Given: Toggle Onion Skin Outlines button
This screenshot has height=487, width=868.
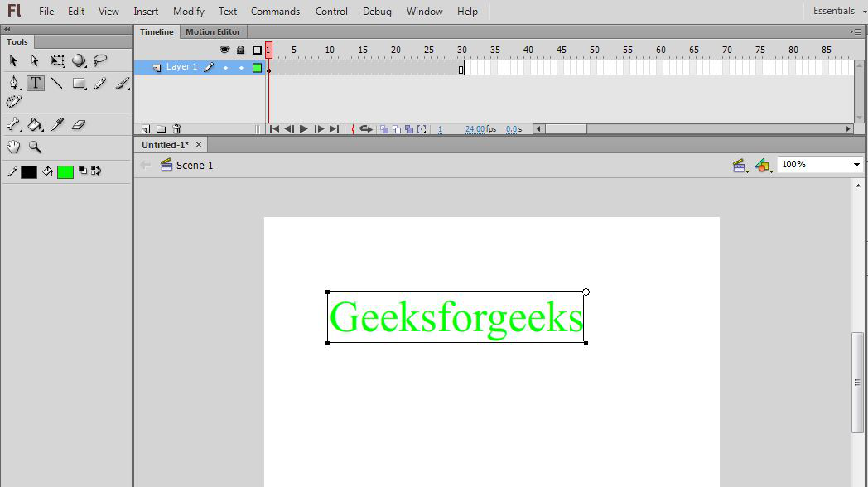Looking at the screenshot, I should pos(397,129).
